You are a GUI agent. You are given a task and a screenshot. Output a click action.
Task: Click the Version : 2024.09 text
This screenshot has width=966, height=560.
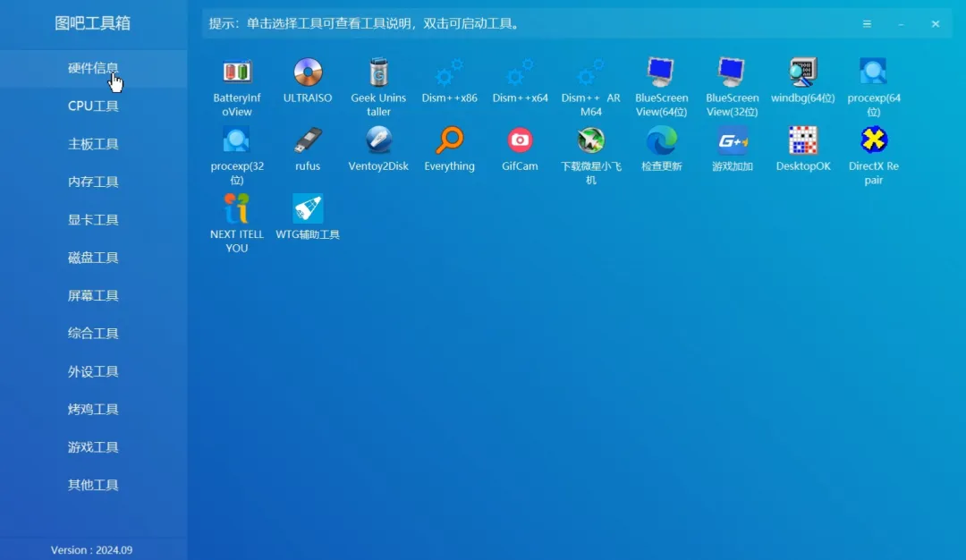(92, 550)
